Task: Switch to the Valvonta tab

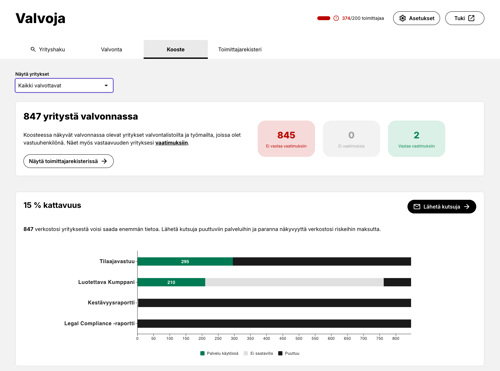Action: click(111, 49)
